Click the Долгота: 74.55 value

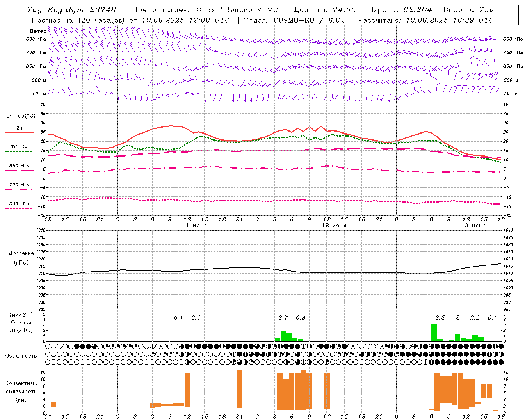325,9
